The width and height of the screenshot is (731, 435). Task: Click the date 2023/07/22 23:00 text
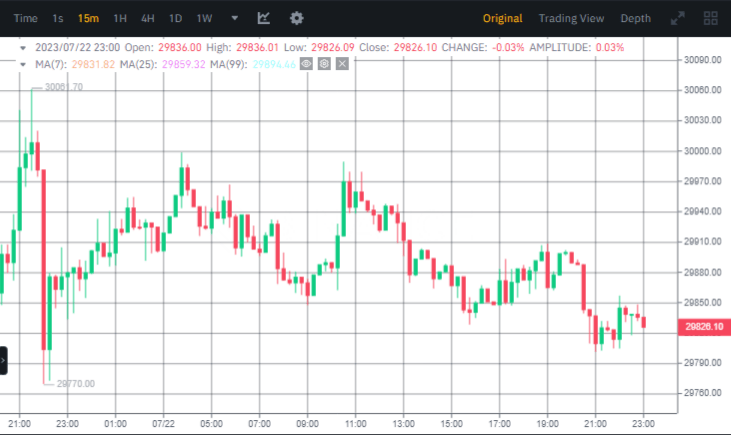(77, 48)
